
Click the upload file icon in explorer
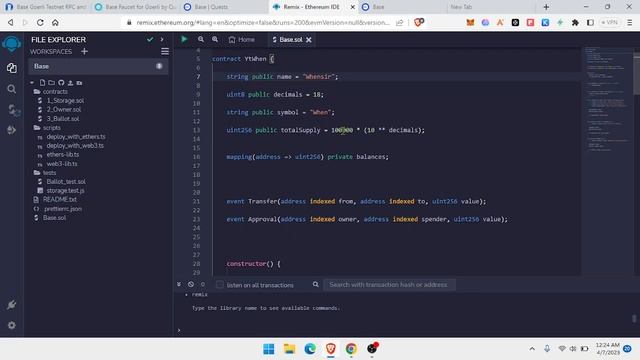tap(70, 83)
